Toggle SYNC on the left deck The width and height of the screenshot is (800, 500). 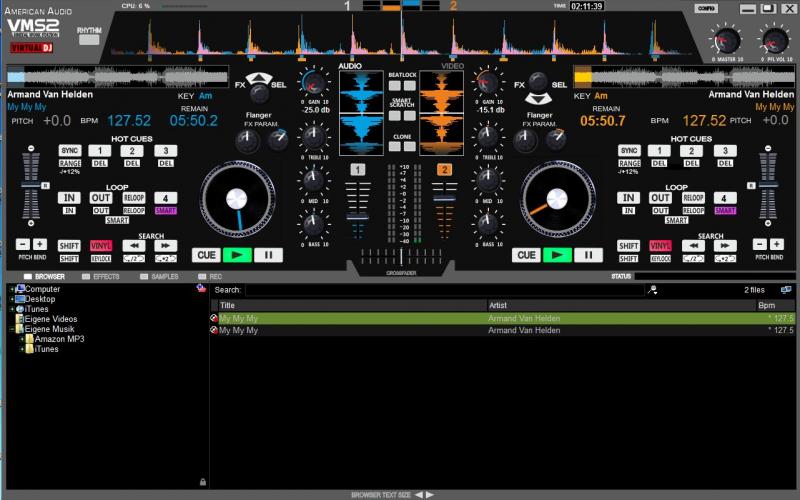69,150
